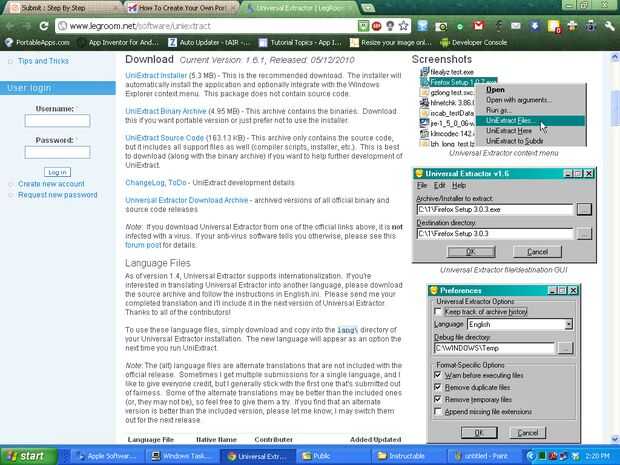This screenshot has height=465, width=620.
Task: Open the App Inventor for And... bookmark
Action: click(x=118, y=42)
